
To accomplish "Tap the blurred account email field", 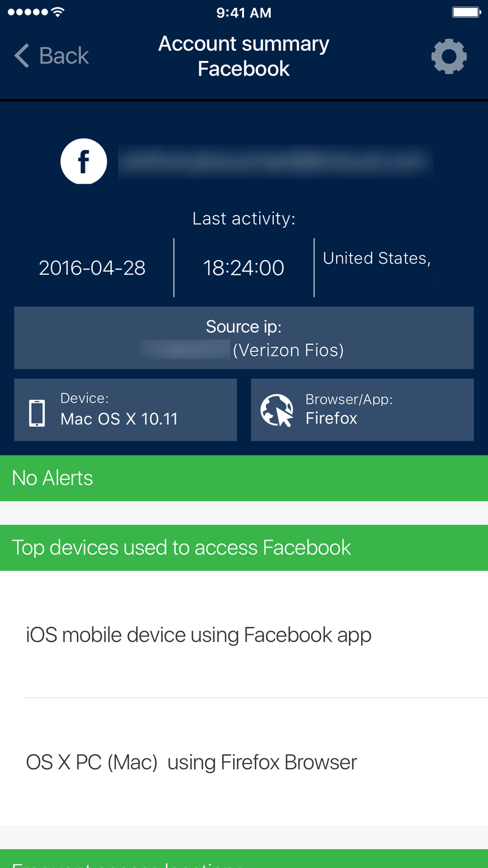I will pyautogui.click(x=276, y=162).
